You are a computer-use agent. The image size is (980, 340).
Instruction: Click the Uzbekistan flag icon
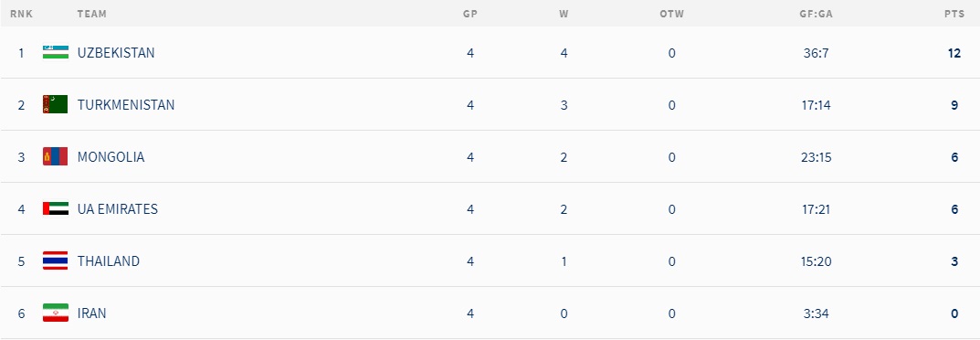(x=55, y=52)
